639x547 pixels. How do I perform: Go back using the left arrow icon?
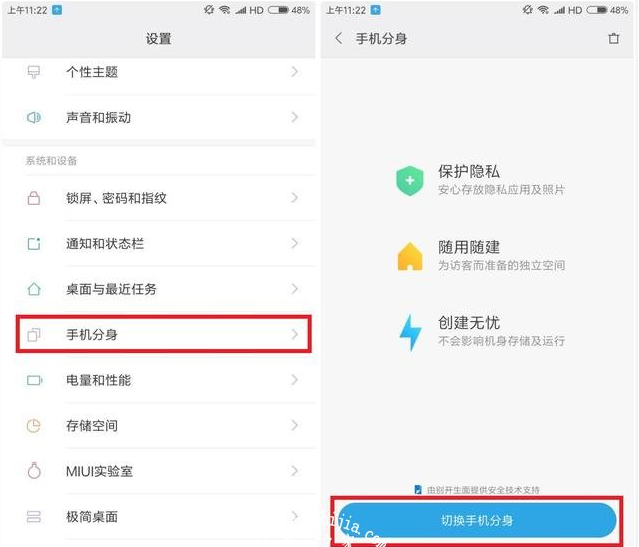coord(338,39)
